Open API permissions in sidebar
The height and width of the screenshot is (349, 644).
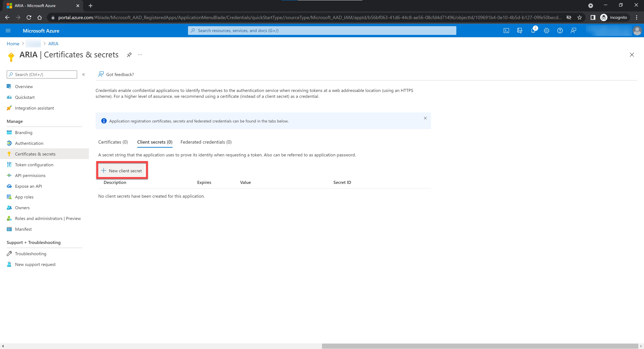[30, 175]
